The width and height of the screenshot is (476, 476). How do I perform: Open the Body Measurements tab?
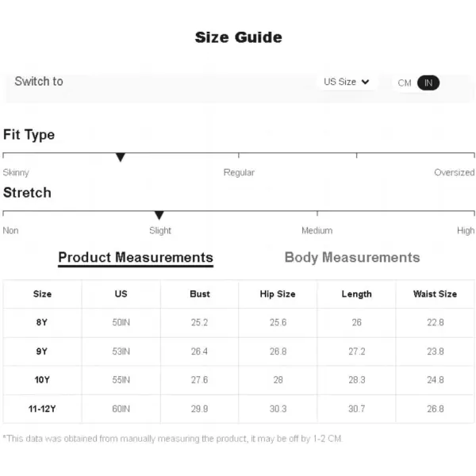(352, 257)
